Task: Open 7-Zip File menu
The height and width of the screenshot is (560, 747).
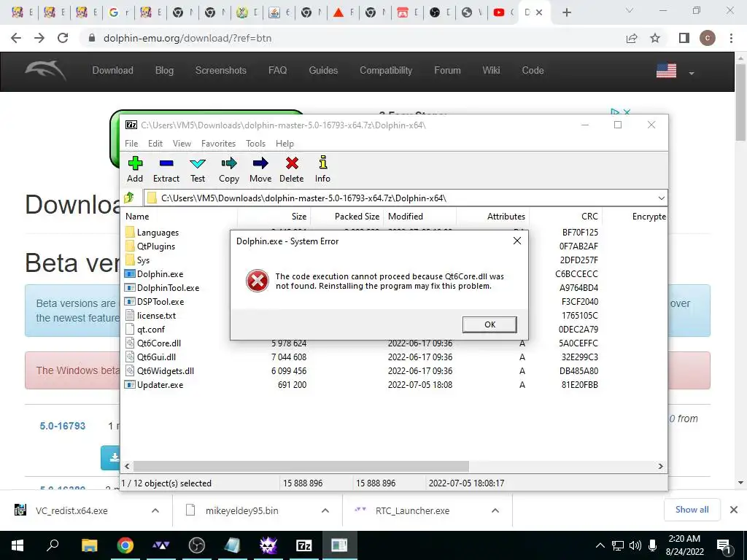Action: pyautogui.click(x=131, y=144)
